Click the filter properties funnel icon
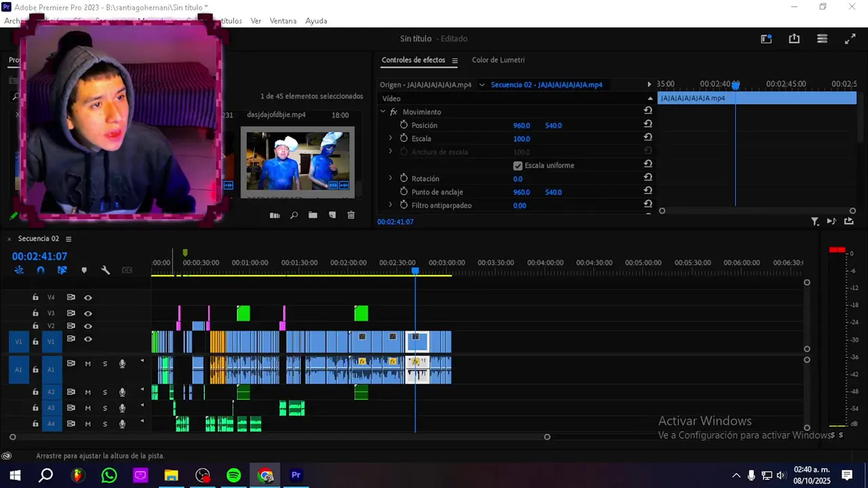 pos(815,222)
